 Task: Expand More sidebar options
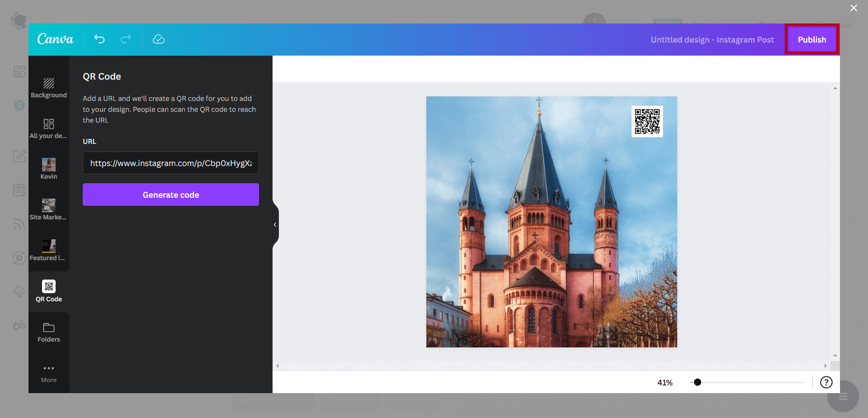click(x=48, y=372)
